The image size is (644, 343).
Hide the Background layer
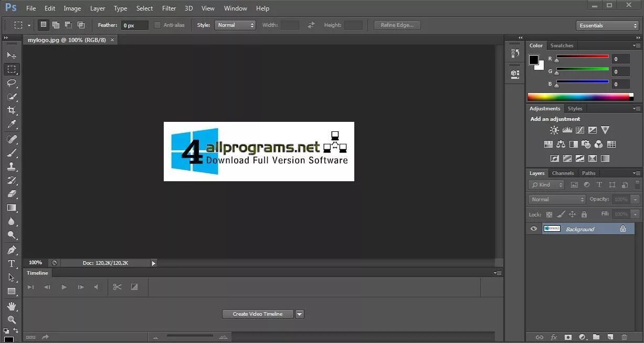click(x=534, y=228)
